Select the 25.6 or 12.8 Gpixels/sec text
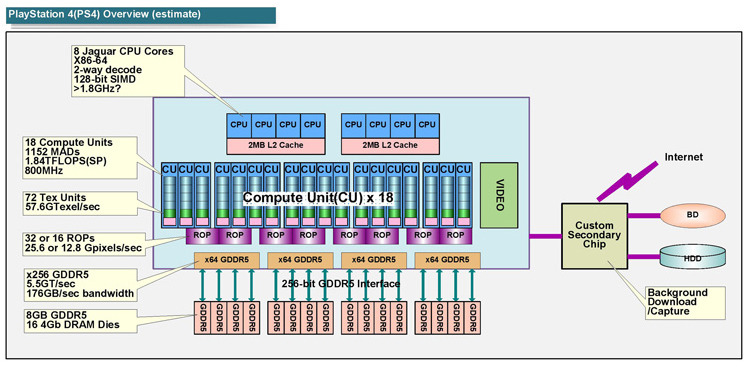This screenshot has width=751, height=368. pyautogui.click(x=83, y=248)
